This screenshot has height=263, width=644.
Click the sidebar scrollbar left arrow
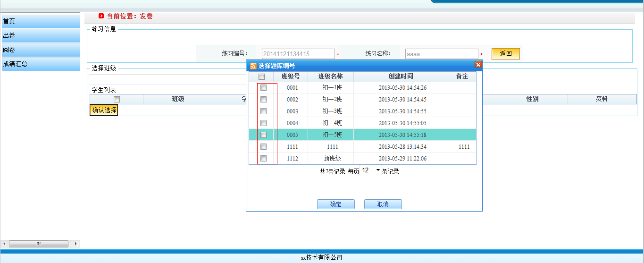4,244
